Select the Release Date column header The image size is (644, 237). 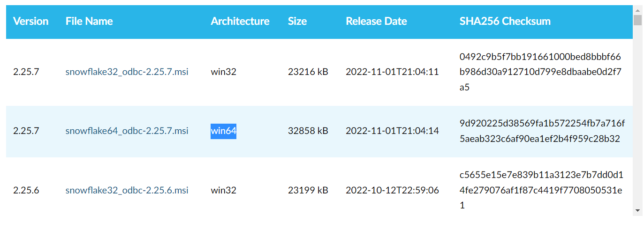376,21
